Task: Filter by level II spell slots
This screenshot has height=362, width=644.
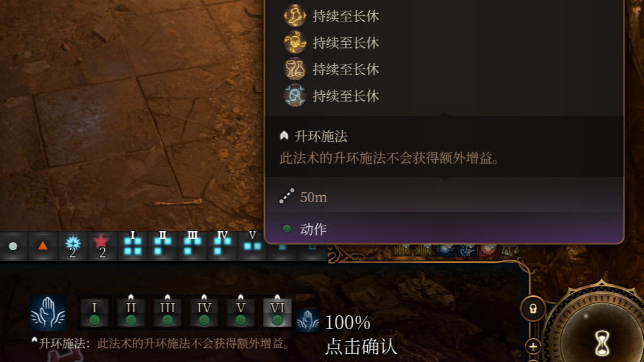Action: click(x=162, y=245)
